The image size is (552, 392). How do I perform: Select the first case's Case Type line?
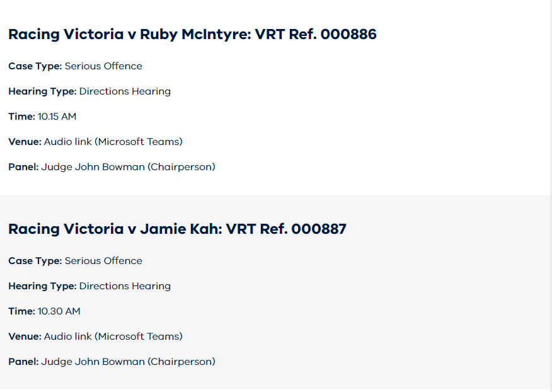tap(76, 66)
